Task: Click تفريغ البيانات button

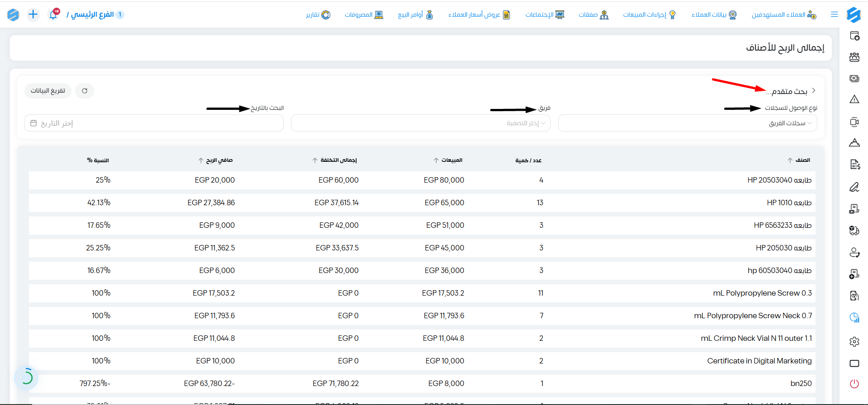Action: [48, 91]
